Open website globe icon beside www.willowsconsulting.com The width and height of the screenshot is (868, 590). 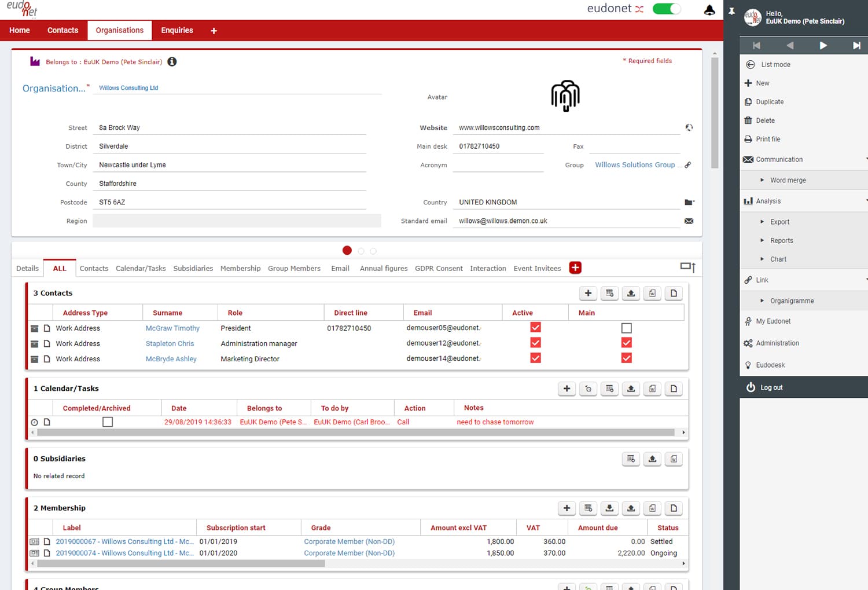click(689, 127)
